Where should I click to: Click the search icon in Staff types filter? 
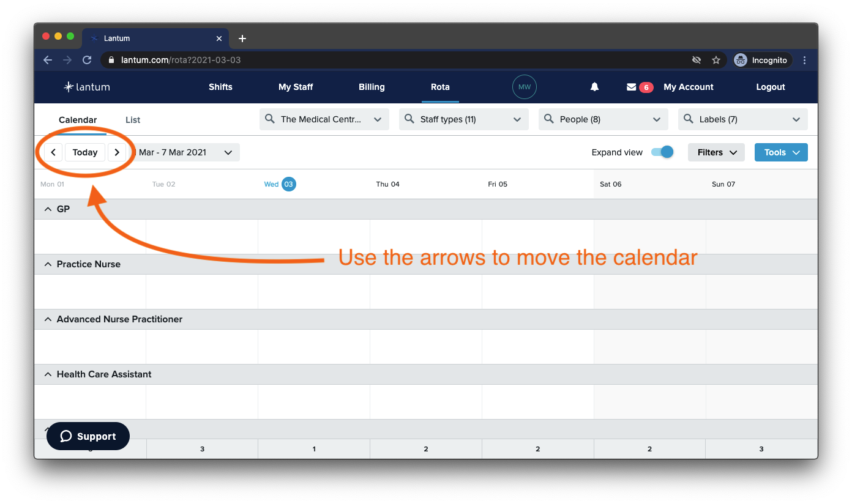click(x=409, y=119)
